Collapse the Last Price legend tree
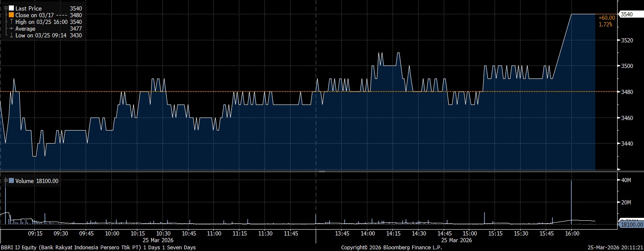The image size is (644, 251). 6,8
